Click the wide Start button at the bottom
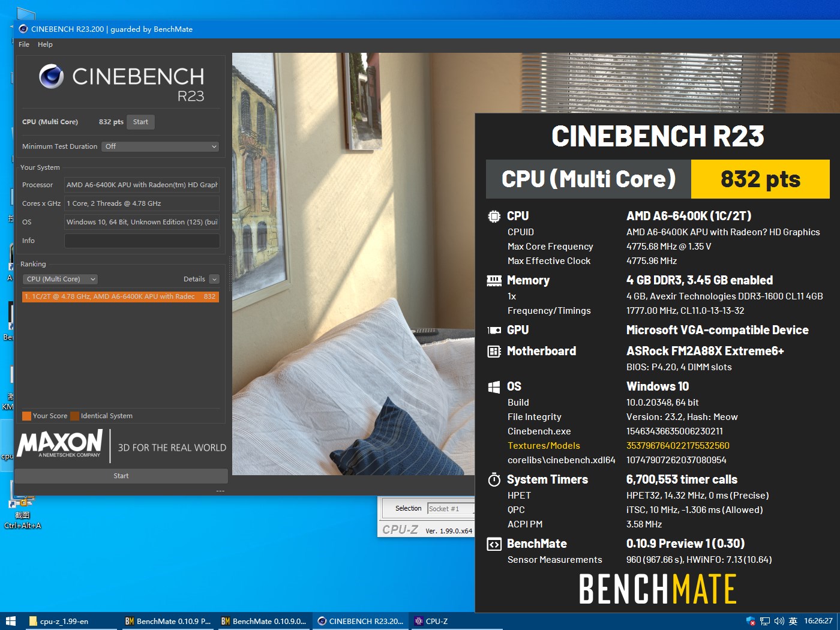 click(121, 476)
